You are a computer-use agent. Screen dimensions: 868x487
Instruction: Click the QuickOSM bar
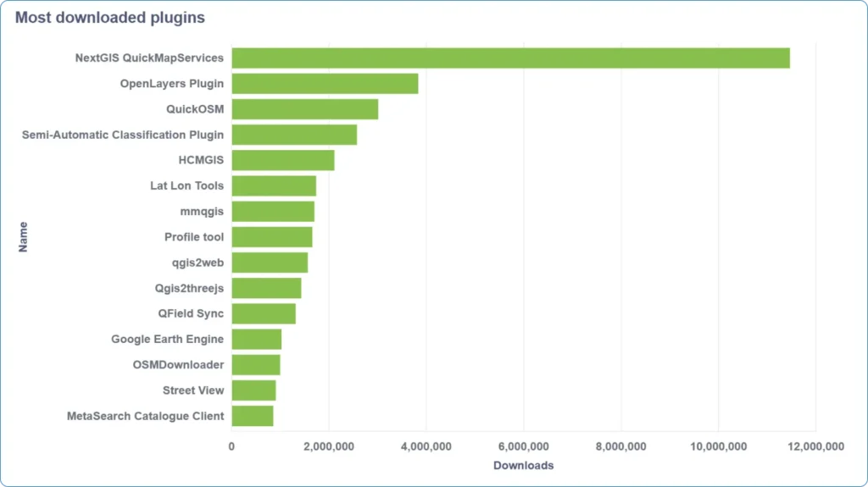click(x=305, y=109)
